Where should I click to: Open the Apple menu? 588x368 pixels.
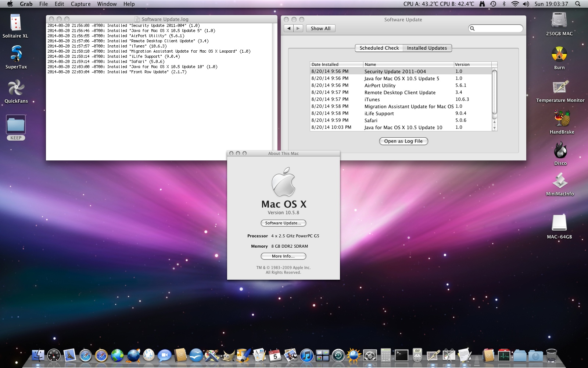10,4
